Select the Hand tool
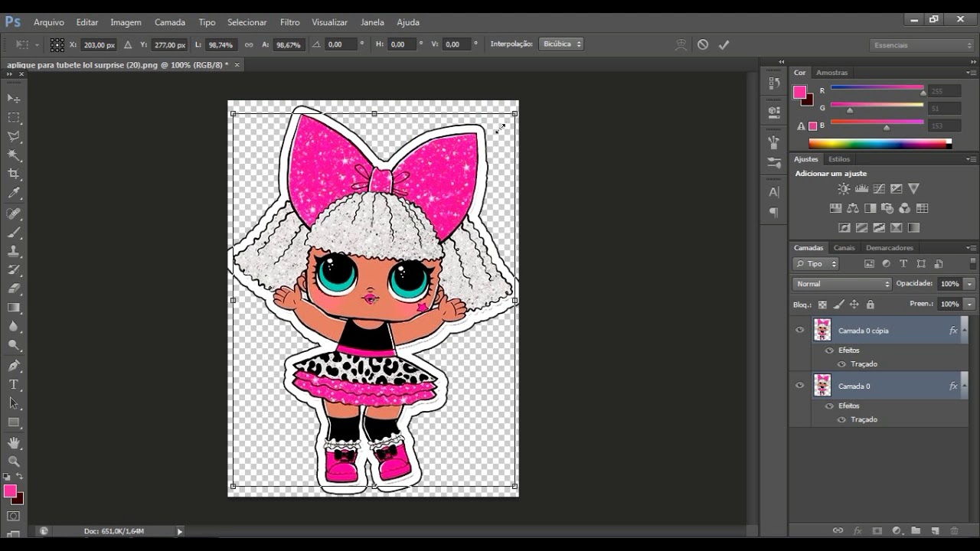 14,442
